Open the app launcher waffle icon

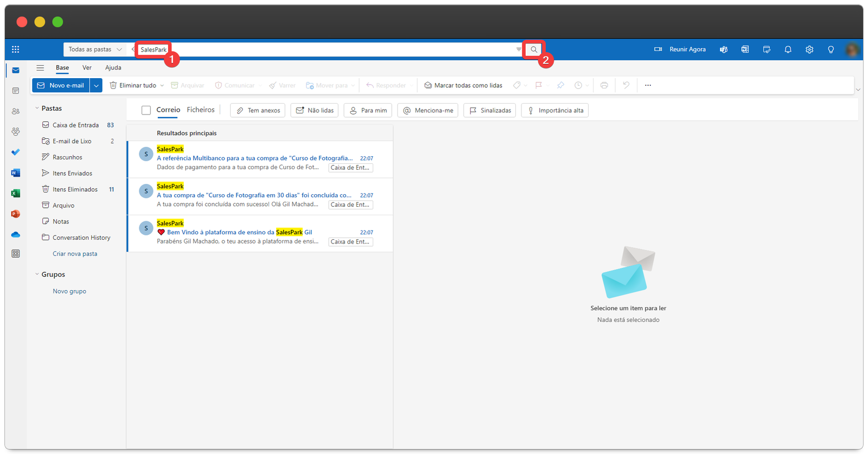coord(15,49)
